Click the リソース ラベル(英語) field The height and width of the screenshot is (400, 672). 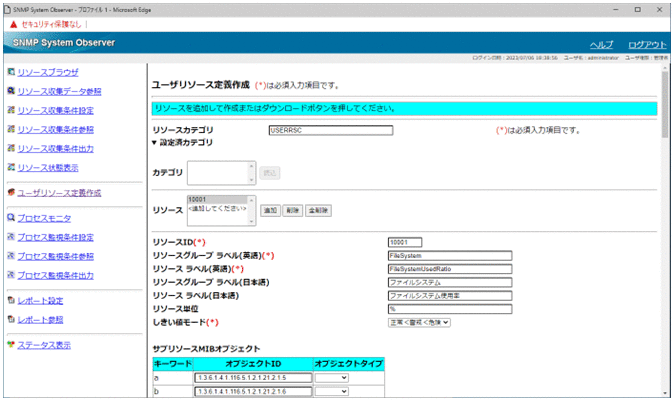[x=450, y=269]
